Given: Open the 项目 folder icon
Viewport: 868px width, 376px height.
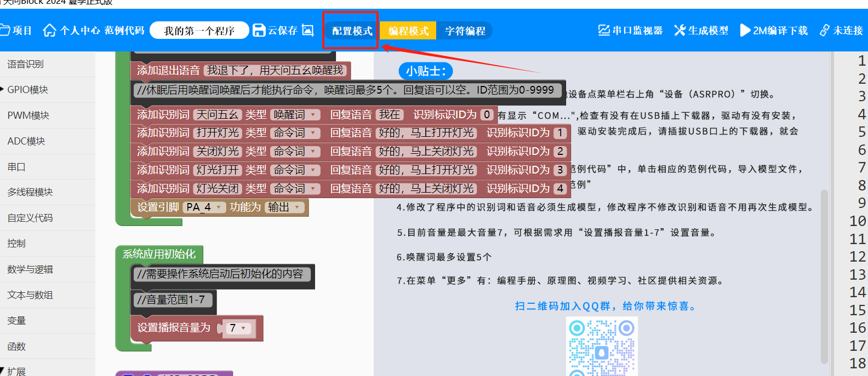Looking at the screenshot, I should [x=5, y=30].
